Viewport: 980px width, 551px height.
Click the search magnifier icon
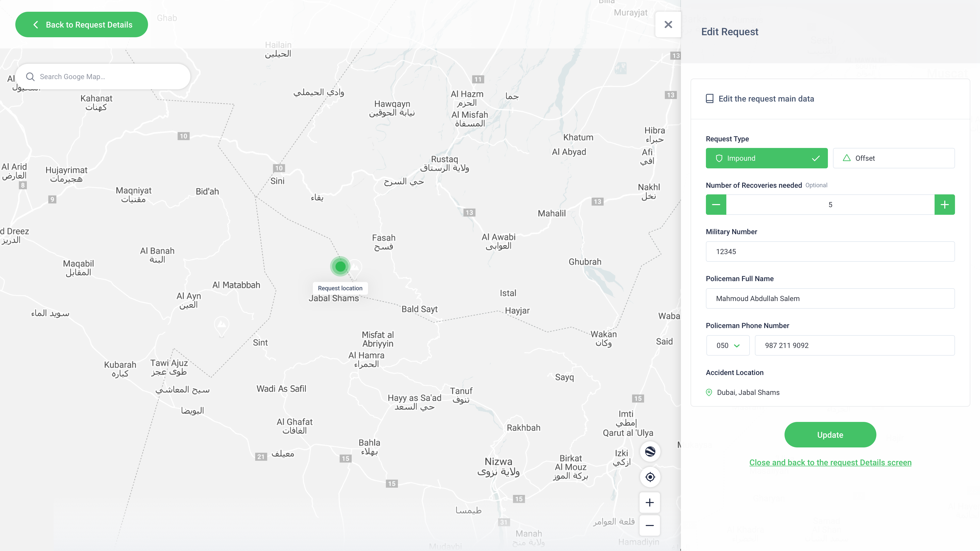(30, 77)
